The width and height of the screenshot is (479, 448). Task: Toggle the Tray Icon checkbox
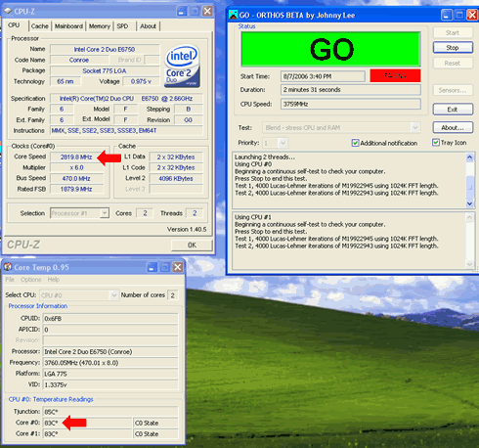[x=436, y=143]
